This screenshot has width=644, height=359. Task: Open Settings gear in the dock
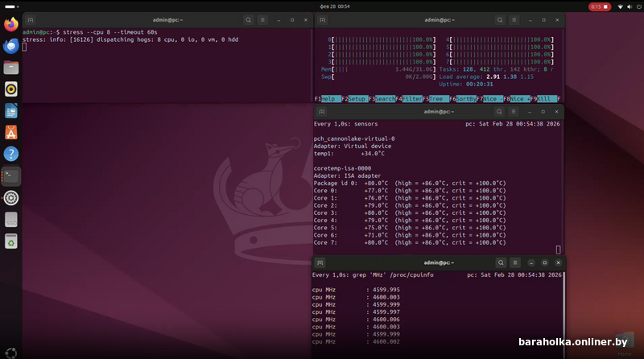pyautogui.click(x=11, y=198)
